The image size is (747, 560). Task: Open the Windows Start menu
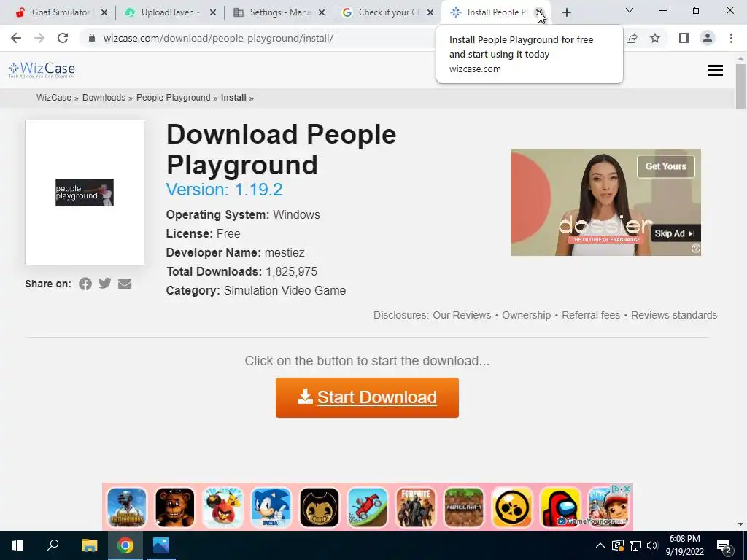(x=18, y=545)
